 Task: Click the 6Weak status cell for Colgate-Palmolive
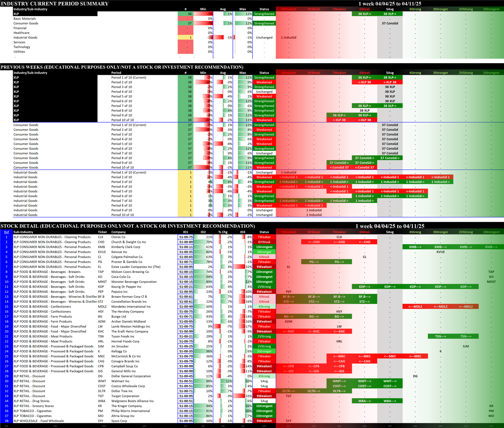pos(264,257)
